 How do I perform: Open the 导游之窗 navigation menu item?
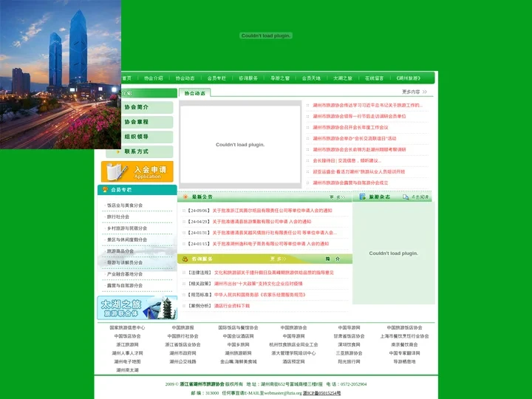pos(280,78)
